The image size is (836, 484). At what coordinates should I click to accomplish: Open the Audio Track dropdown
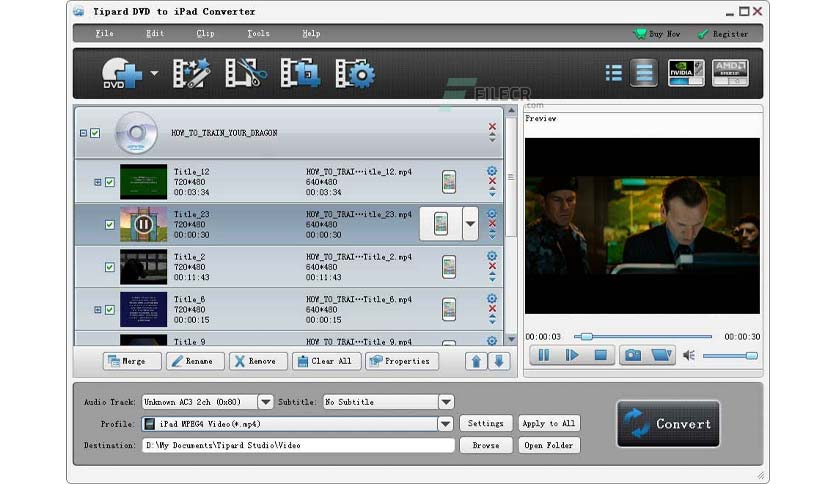point(265,402)
